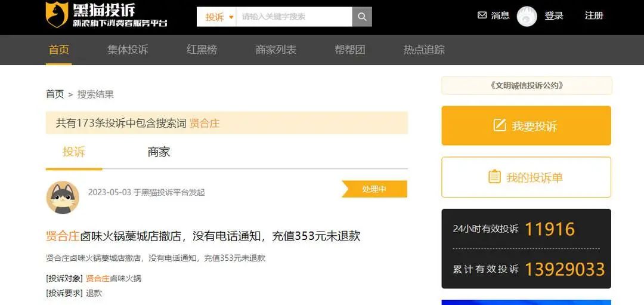Click the 我的投诉单 button
The image size is (644, 305).
point(526,177)
